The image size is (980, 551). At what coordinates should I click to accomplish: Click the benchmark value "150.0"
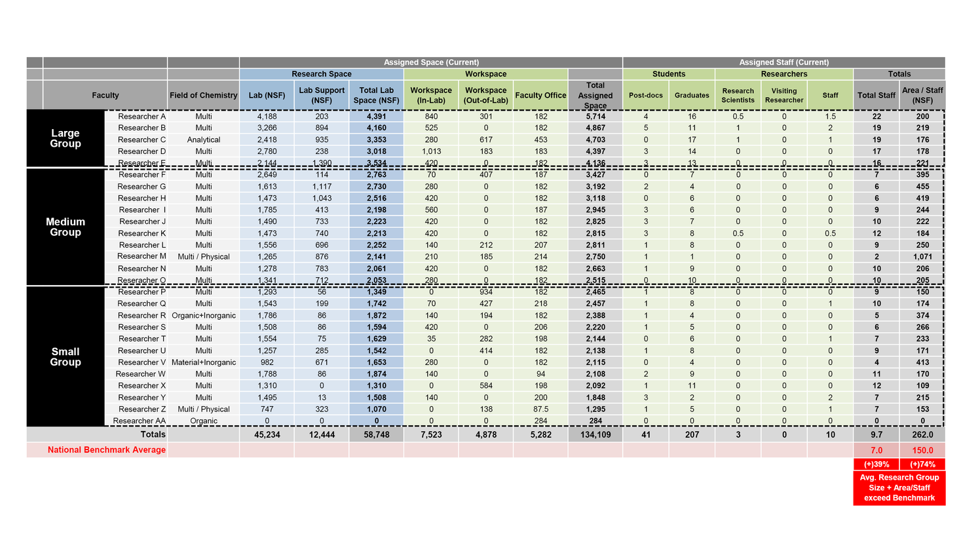(x=922, y=450)
